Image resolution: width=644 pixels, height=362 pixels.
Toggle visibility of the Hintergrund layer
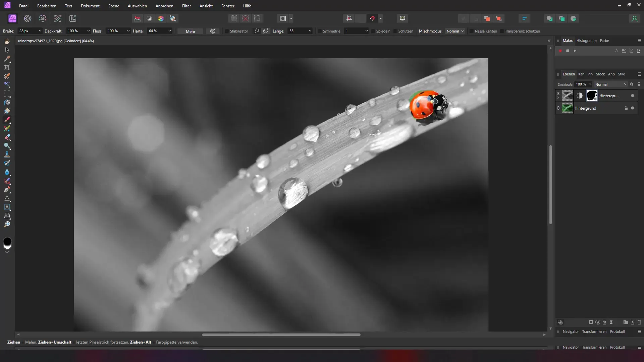pos(633,108)
